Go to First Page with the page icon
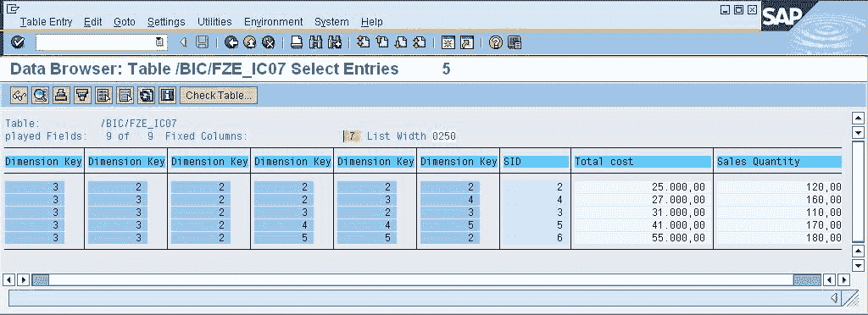Screen dimensions: 868x315 pos(364,42)
